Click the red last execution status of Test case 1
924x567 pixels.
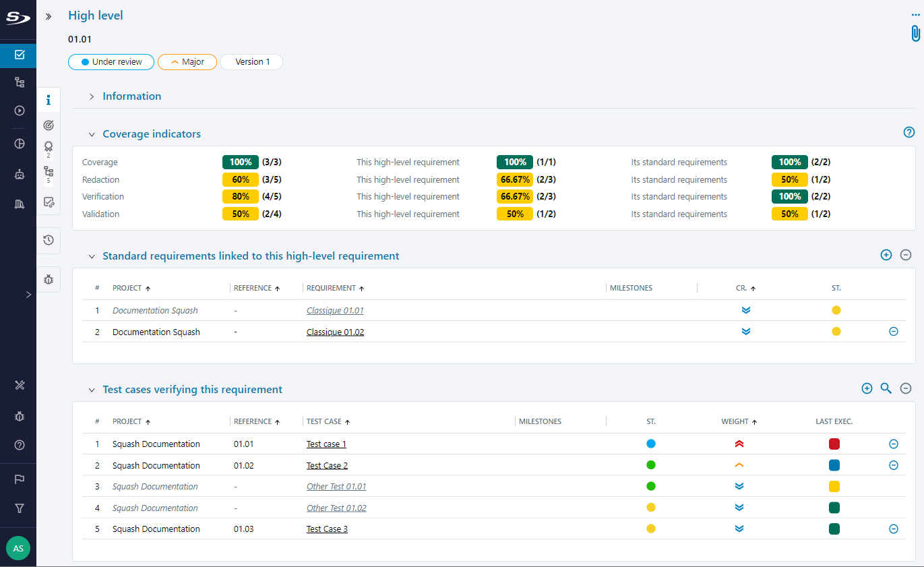834,444
